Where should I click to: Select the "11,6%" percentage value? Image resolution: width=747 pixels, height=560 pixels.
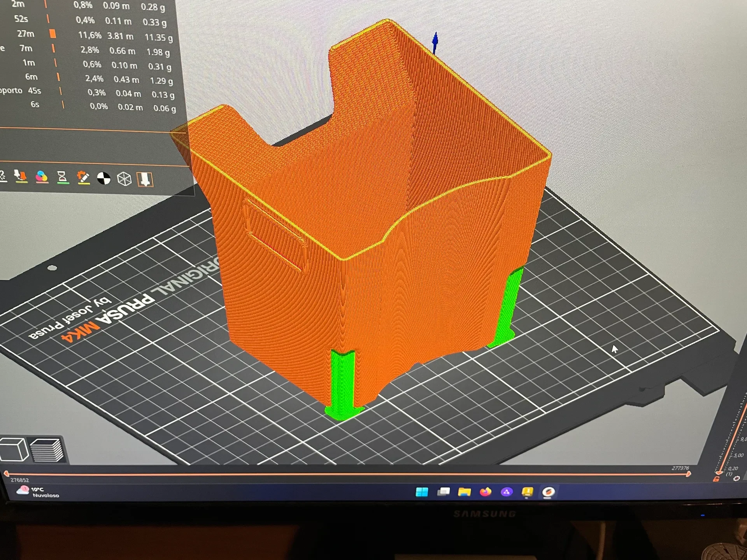coord(90,35)
